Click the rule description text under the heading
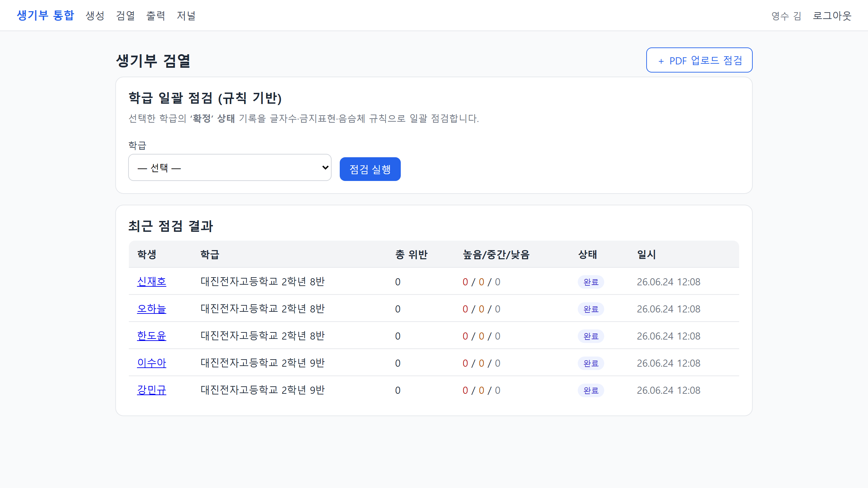This screenshot has height=488, width=868. (x=303, y=118)
